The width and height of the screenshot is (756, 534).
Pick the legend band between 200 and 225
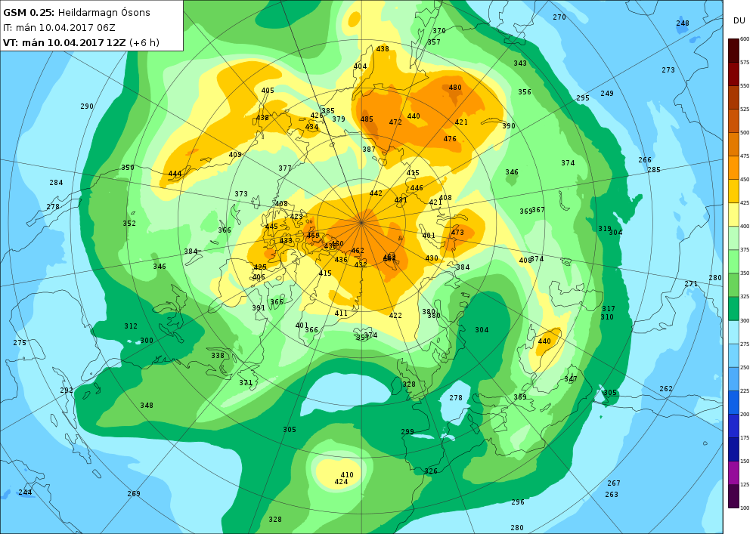pyautogui.click(x=733, y=403)
